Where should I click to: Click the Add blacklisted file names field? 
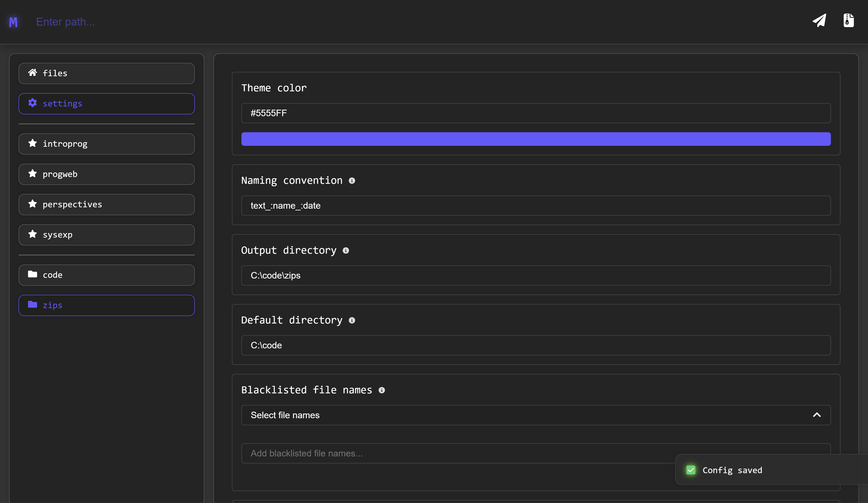pos(448,453)
